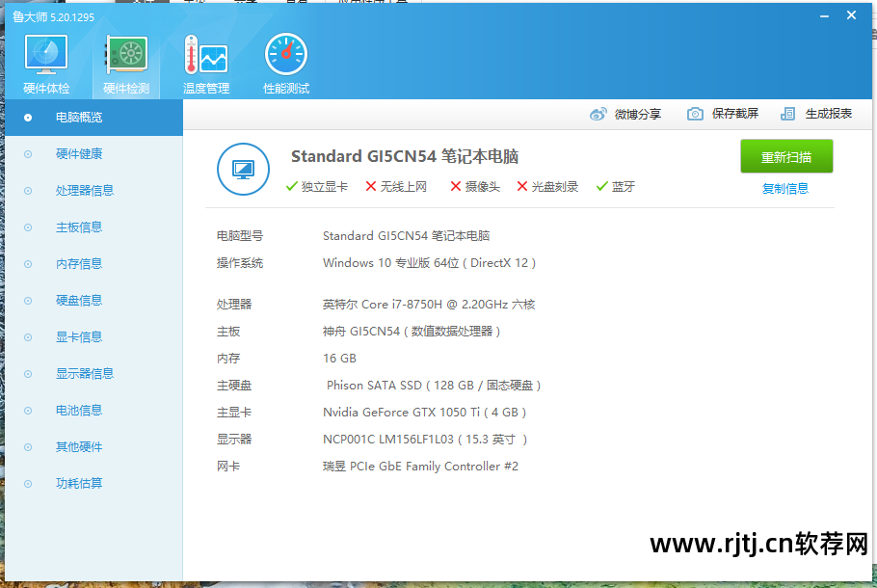Click the 16 GB memory value
Viewport: 877px width, 588px height.
click(x=339, y=358)
